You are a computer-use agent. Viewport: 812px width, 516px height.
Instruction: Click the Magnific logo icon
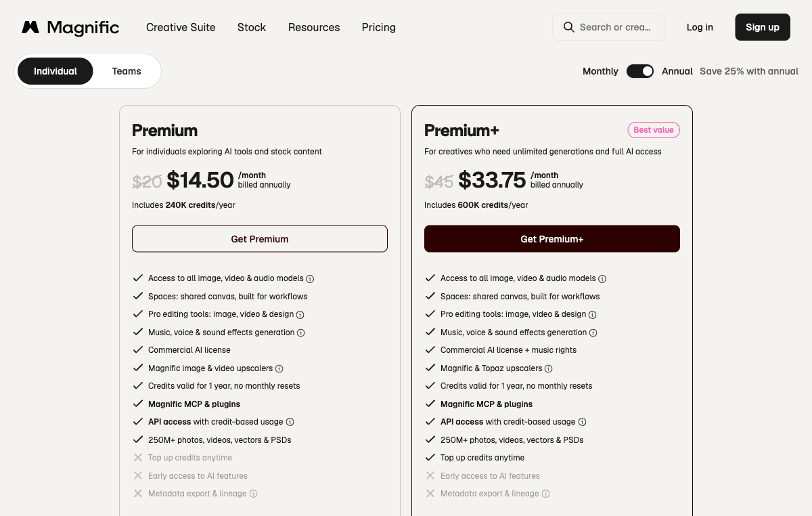point(30,27)
